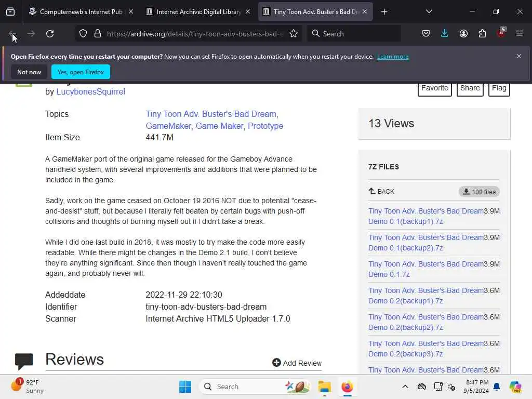
Task: Select the Tiny Toon Adv. Buster's Bad Dream tab
Action: (315, 11)
